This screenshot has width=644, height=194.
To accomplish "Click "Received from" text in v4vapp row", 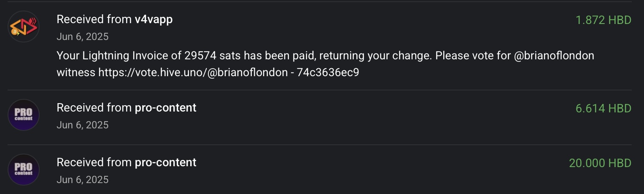I will tap(94, 19).
